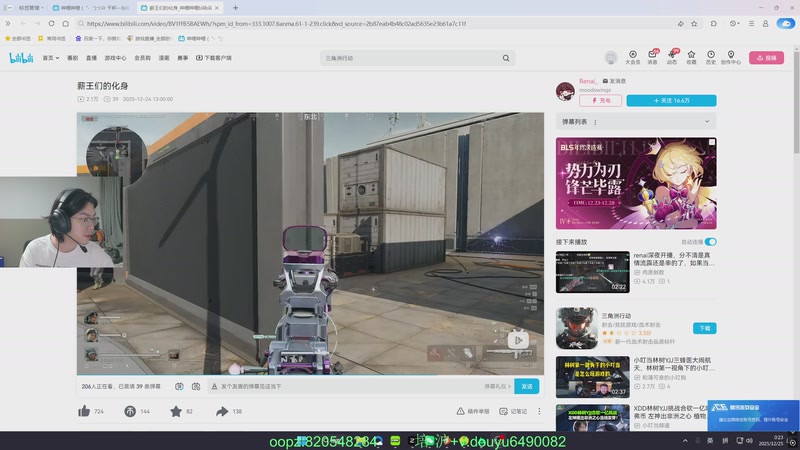Viewport: 800px width, 450px height.
Task: Open 小叮当林树YJJ三蜂医 video title
Action: pos(673,364)
